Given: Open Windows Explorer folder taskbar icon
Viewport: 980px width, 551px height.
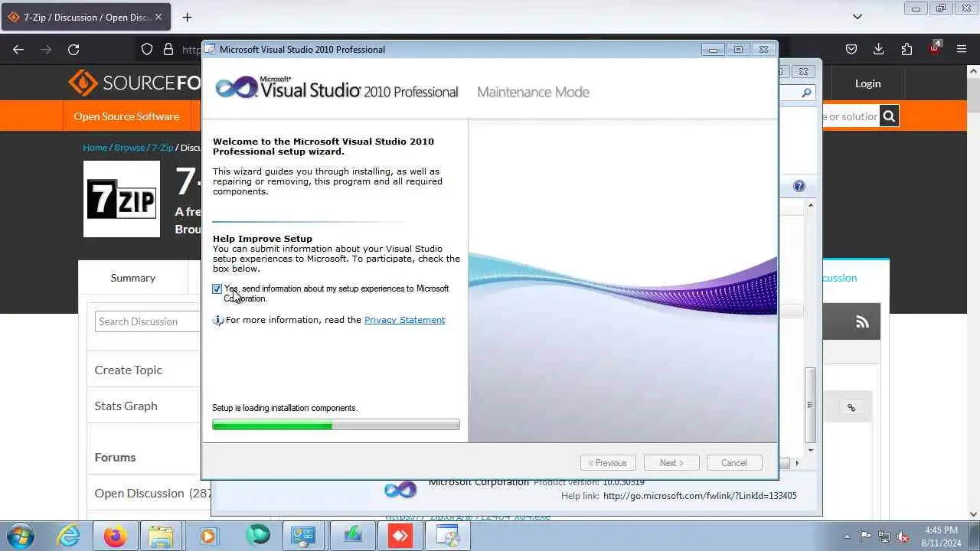Looking at the screenshot, I should pyautogui.click(x=162, y=536).
